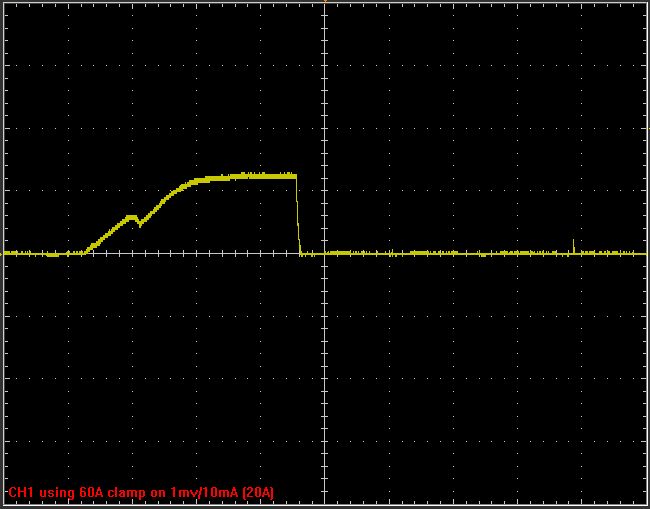Click where the falling edge meets the baseline
The height and width of the screenshot is (509, 650).
click(x=301, y=253)
